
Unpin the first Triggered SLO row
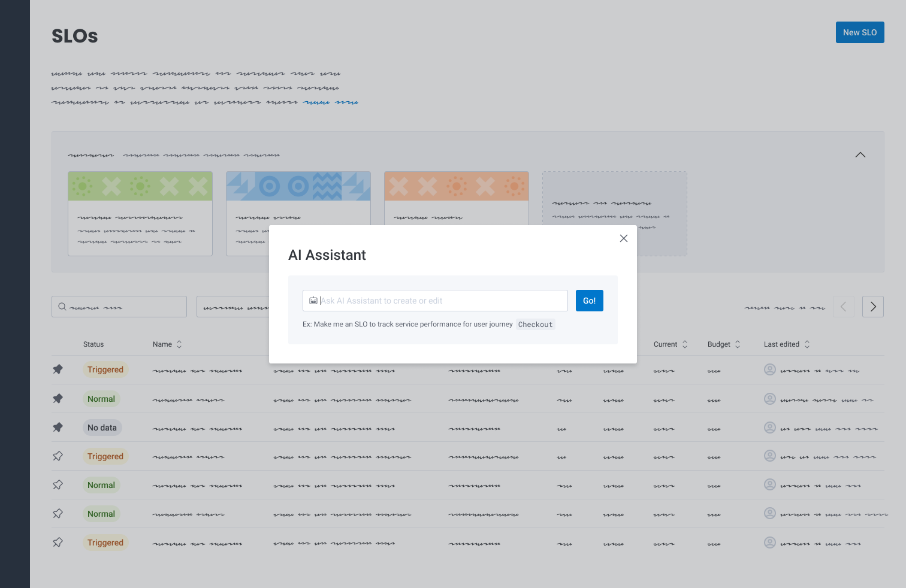58,369
